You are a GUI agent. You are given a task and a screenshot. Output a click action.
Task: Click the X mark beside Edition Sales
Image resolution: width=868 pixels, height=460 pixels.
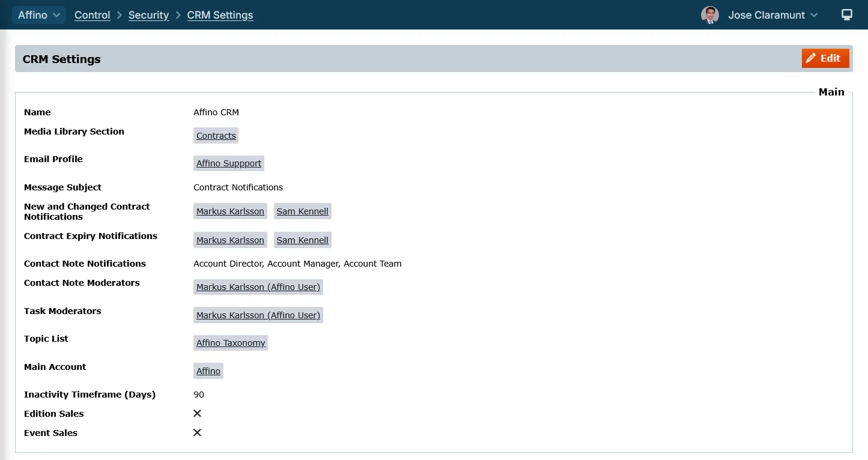click(x=197, y=413)
